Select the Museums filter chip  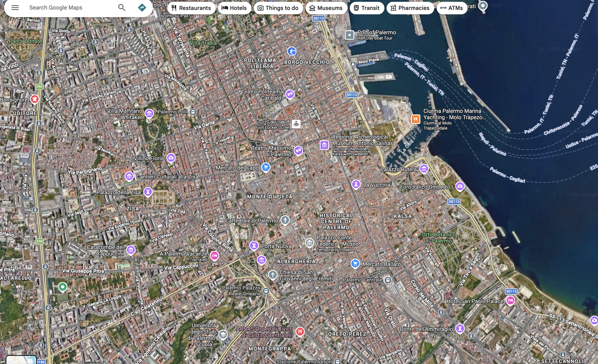pyautogui.click(x=326, y=8)
